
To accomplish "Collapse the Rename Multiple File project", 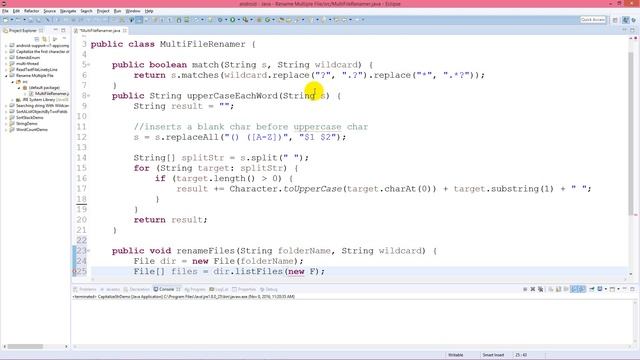I will pyautogui.click(x=6, y=76).
